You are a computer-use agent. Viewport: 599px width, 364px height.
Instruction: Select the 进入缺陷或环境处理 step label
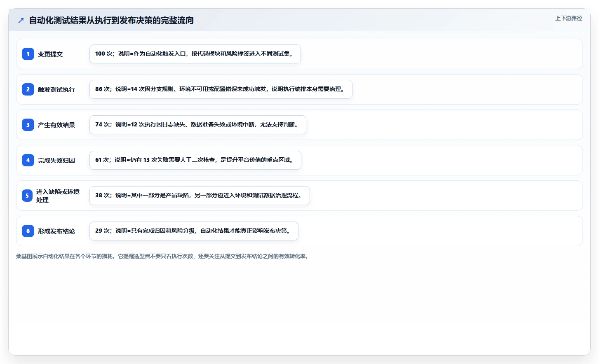(58, 196)
